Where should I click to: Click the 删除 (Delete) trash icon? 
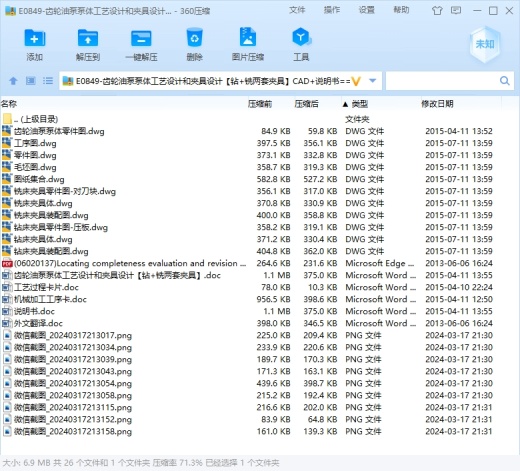(x=194, y=38)
